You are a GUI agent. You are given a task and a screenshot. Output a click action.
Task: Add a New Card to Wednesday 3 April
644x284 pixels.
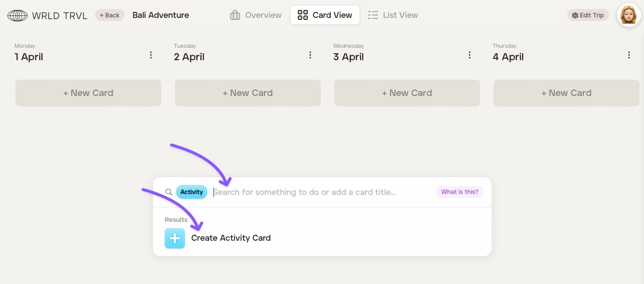tap(407, 93)
